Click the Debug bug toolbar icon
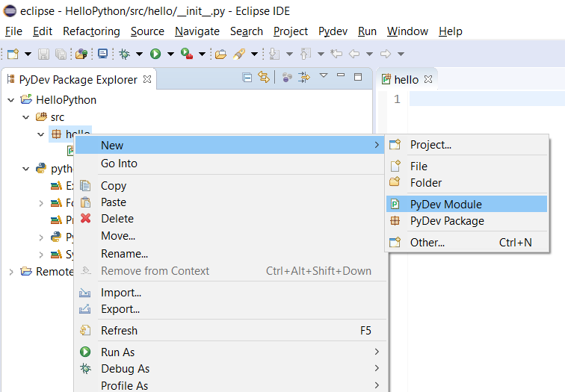565x392 pixels. [x=125, y=54]
